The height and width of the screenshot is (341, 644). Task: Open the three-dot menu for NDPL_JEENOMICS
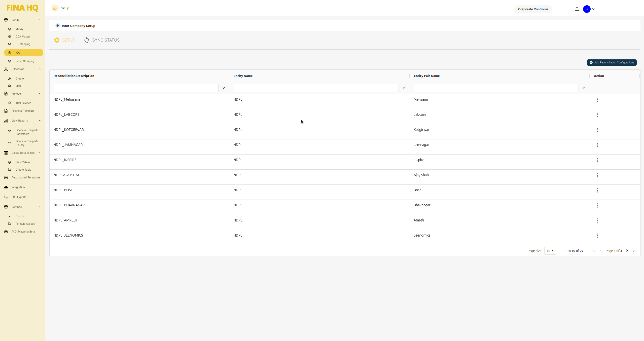tap(597, 236)
